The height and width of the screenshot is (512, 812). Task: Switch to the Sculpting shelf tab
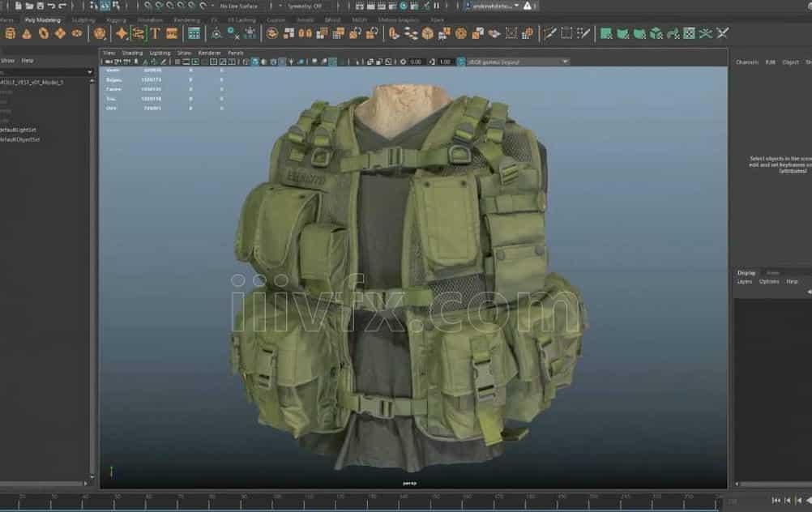click(83, 19)
